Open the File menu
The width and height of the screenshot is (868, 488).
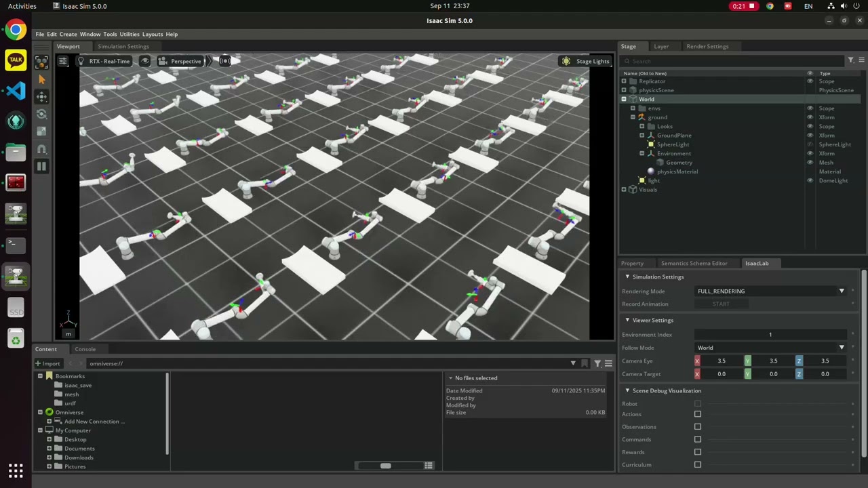click(x=40, y=34)
